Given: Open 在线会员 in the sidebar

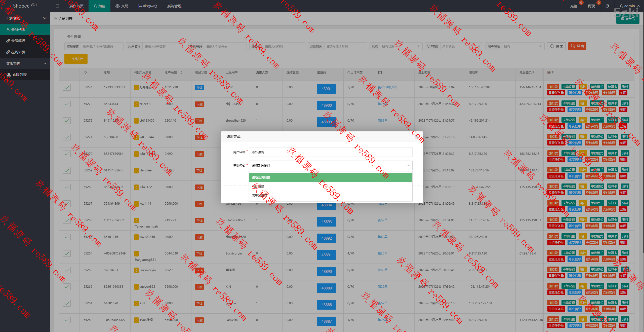Looking at the screenshot, I should [x=18, y=52].
